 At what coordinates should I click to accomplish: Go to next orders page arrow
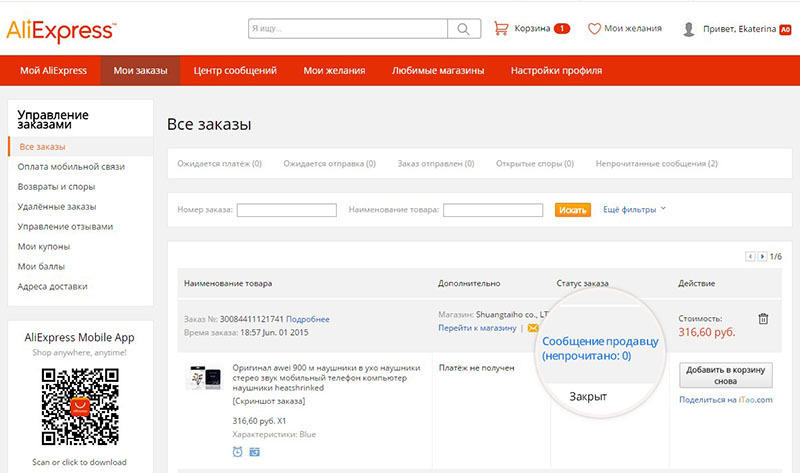762,256
